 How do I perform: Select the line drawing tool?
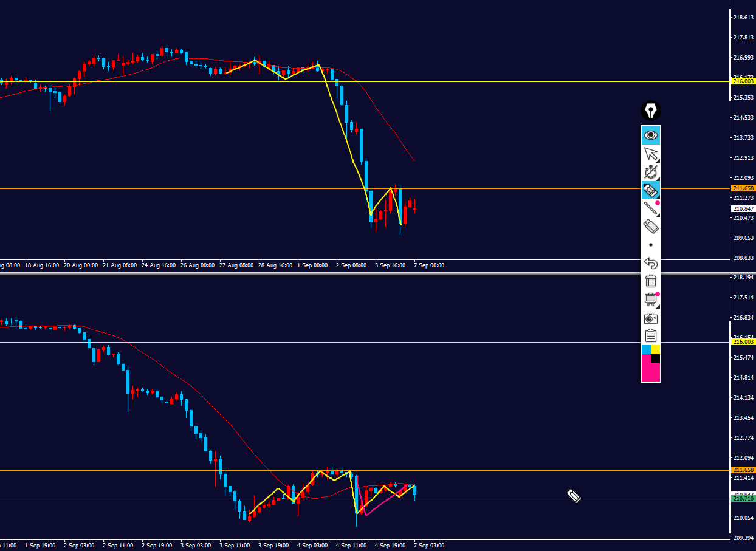(651, 208)
